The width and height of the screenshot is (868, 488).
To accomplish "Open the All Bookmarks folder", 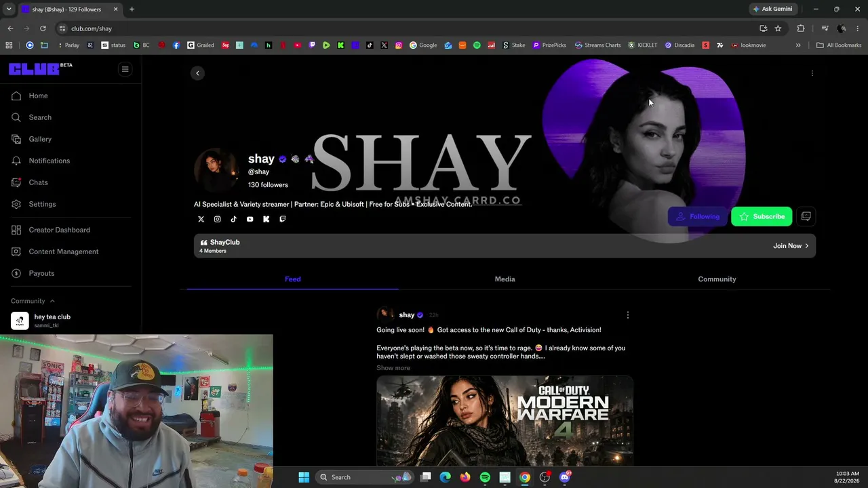I will [839, 45].
